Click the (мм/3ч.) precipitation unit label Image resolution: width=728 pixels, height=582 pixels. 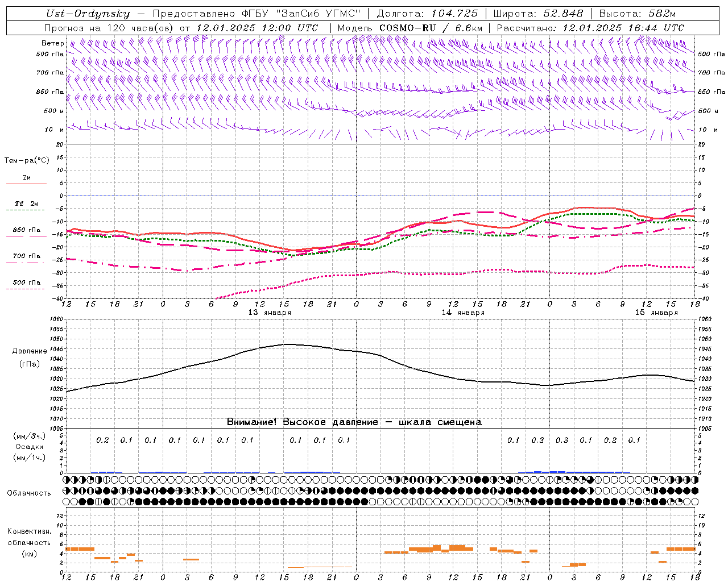click(x=29, y=436)
